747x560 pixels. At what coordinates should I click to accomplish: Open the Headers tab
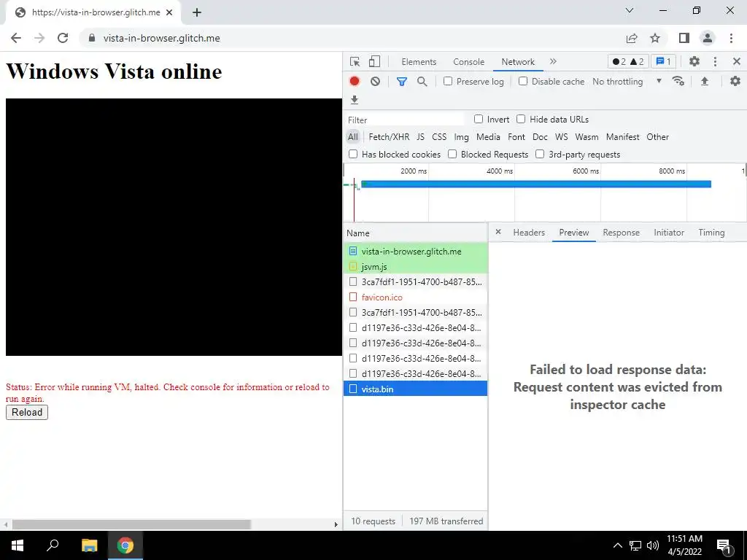pyautogui.click(x=529, y=233)
